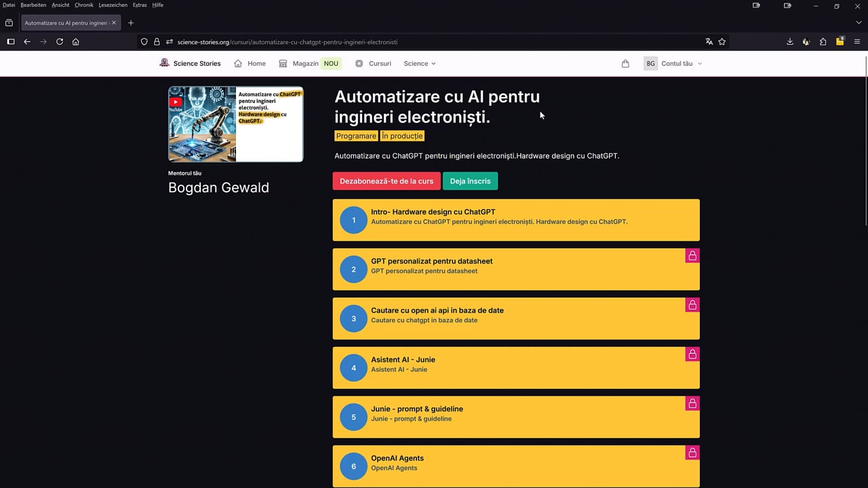This screenshot has width=868, height=488.
Task: Navigate to Home in the site navbar
Action: [250, 64]
